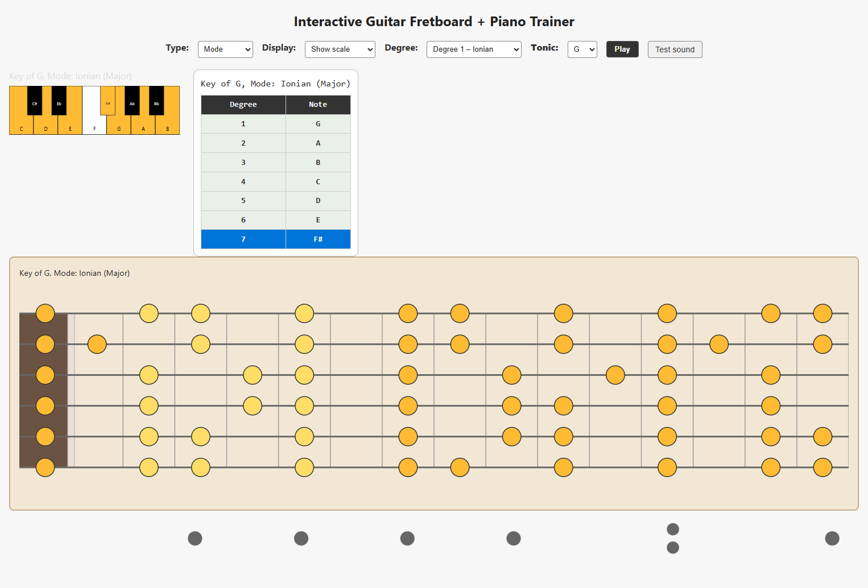The width and height of the screenshot is (868, 588).
Task: Click the open-string dot on the top string
Action: click(46, 313)
